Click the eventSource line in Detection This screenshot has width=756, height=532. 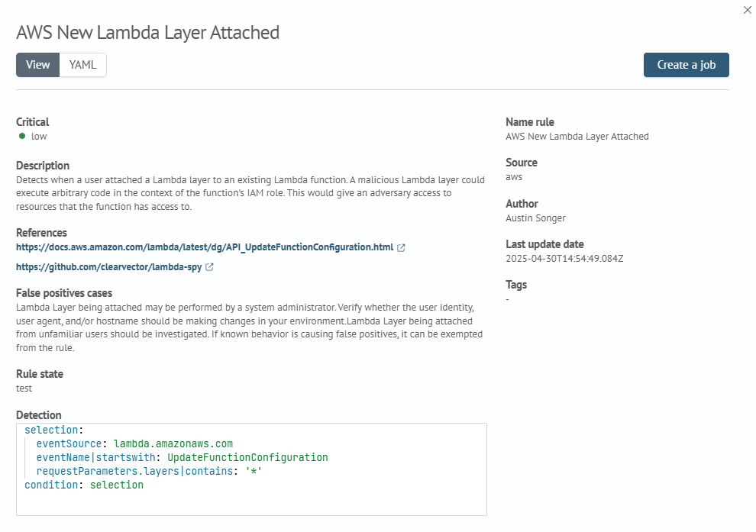point(134,443)
